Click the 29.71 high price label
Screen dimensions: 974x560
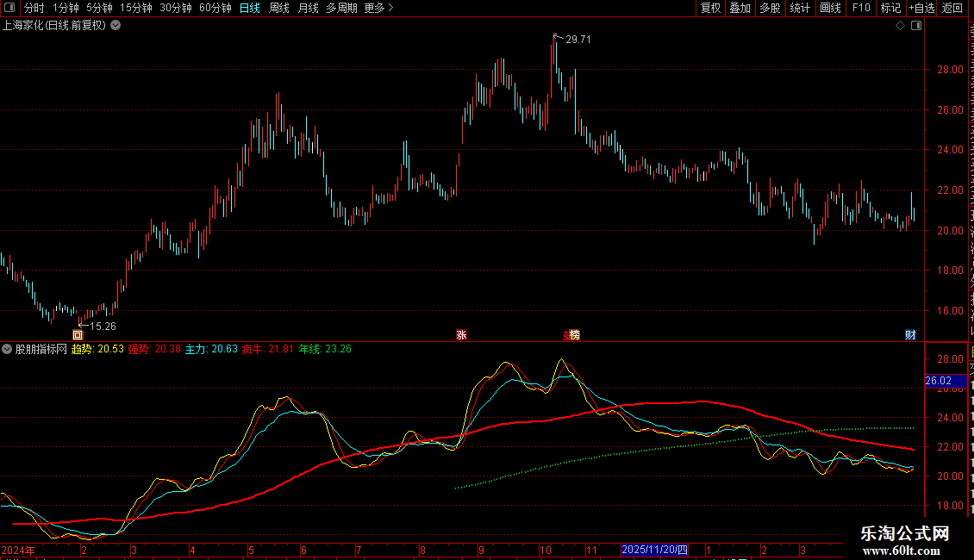pos(578,40)
